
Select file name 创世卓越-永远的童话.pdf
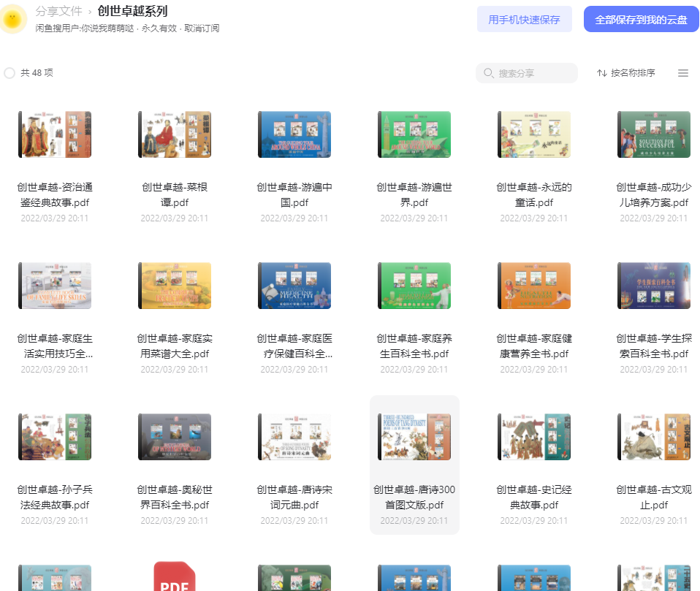pyautogui.click(x=534, y=194)
